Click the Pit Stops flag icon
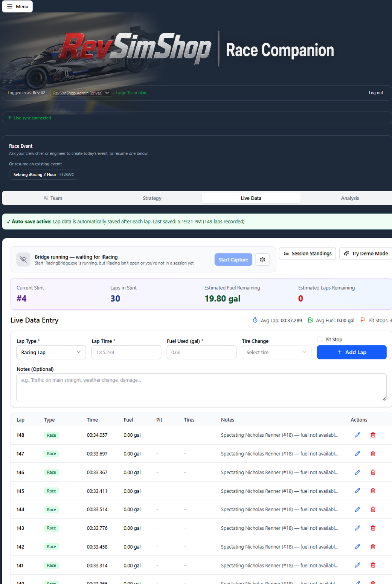This screenshot has height=584, width=392. coord(363,320)
